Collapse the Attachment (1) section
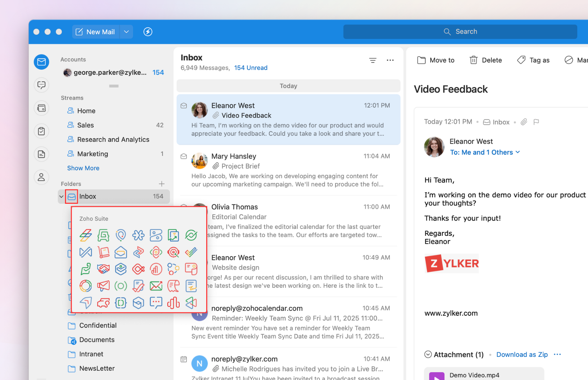This screenshot has height=380, width=588. 428,354
